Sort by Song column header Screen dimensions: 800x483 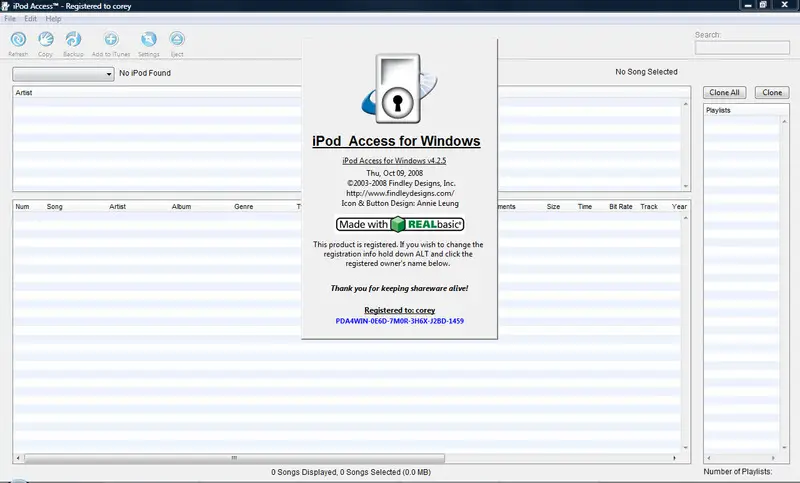click(55, 207)
